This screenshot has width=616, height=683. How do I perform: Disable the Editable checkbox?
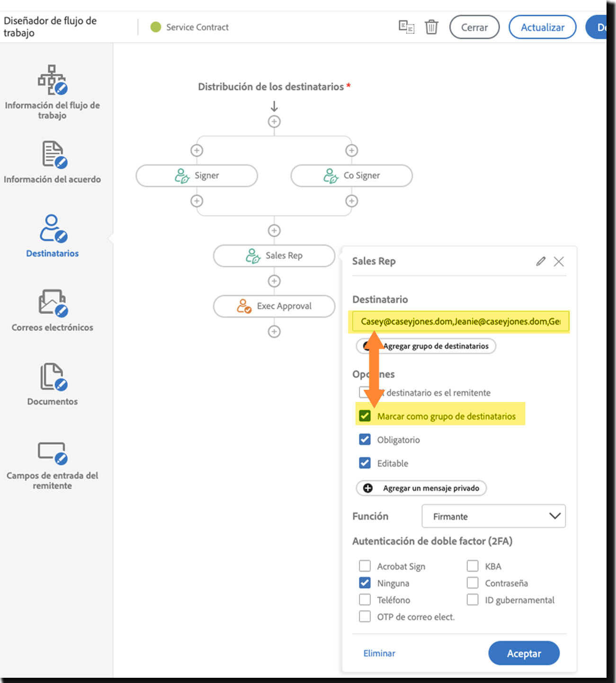point(365,463)
